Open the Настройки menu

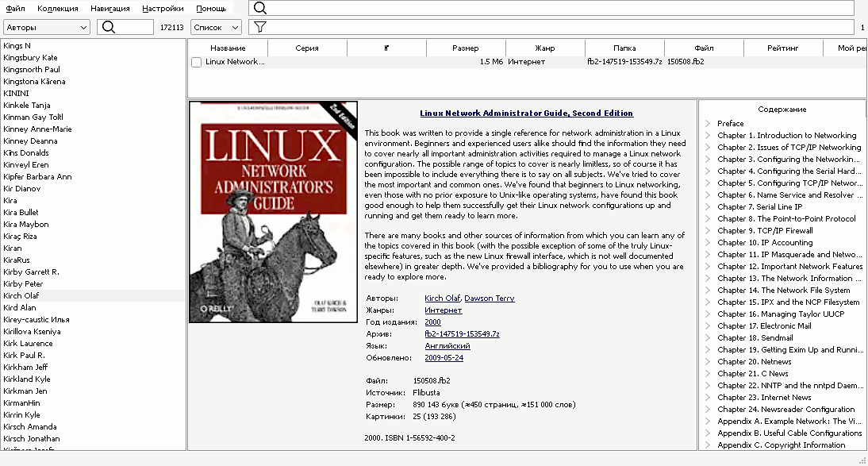pos(163,8)
